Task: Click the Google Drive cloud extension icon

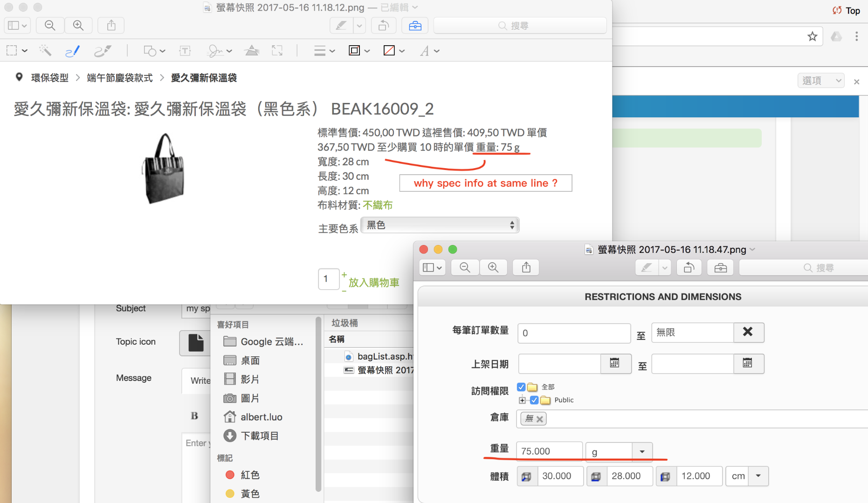Action: click(x=836, y=36)
